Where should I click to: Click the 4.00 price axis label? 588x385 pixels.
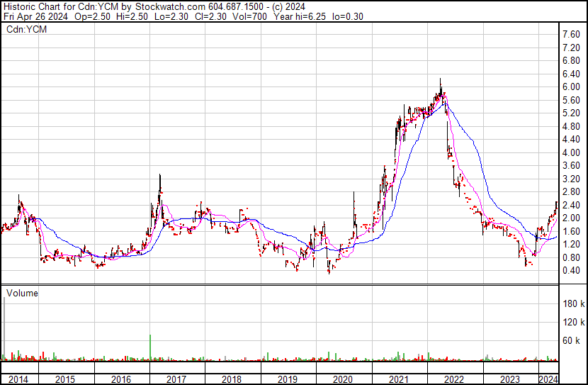tap(570, 152)
